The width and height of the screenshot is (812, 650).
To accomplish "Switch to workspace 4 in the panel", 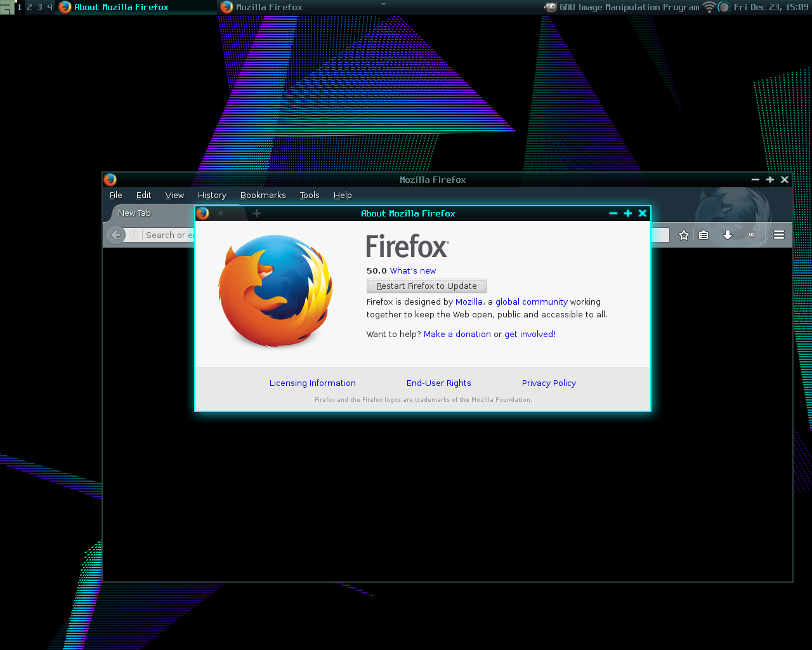I will pyautogui.click(x=49, y=7).
